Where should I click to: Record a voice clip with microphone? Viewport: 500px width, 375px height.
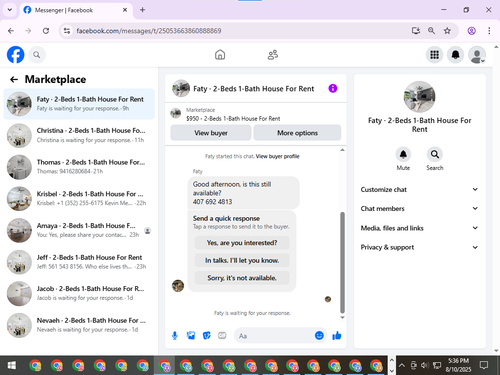tap(175, 336)
